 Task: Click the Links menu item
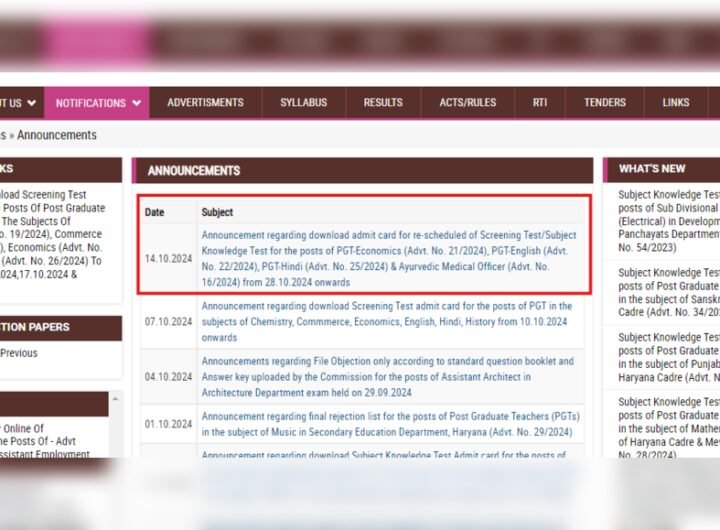[676, 103]
